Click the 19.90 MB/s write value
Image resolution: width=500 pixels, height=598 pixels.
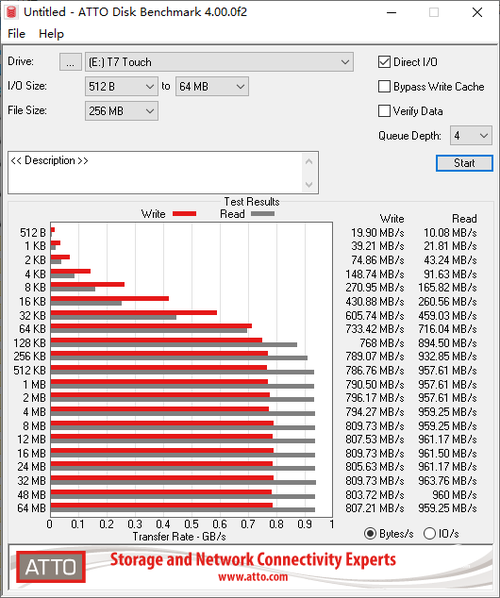[x=377, y=233]
